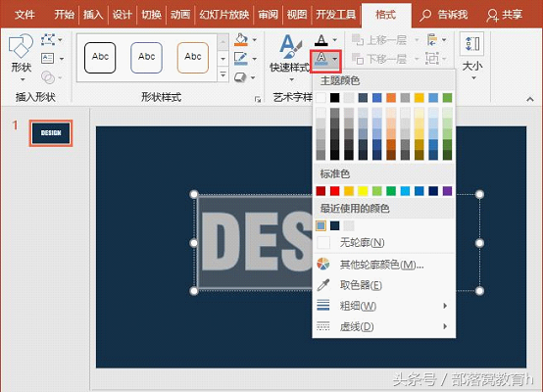Select the orange outline Abc shape style
Viewport: 543px width, 392px height.
(x=193, y=58)
